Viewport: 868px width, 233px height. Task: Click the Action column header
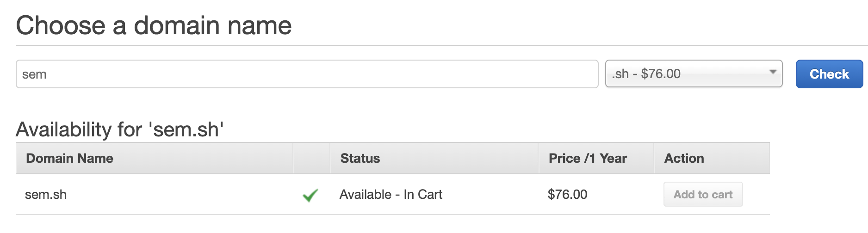tap(684, 159)
